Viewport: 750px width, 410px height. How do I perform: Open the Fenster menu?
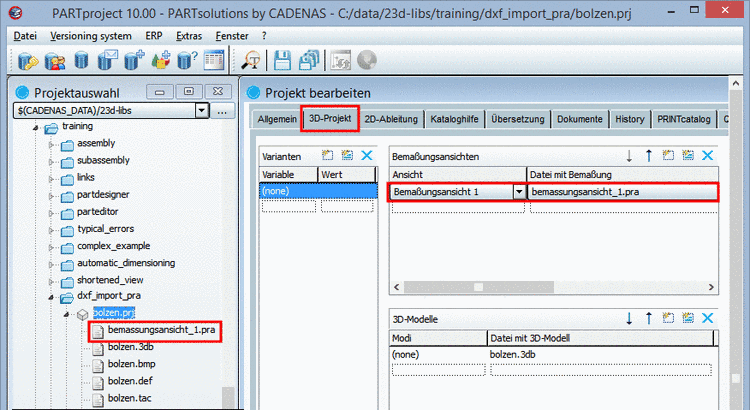click(232, 36)
